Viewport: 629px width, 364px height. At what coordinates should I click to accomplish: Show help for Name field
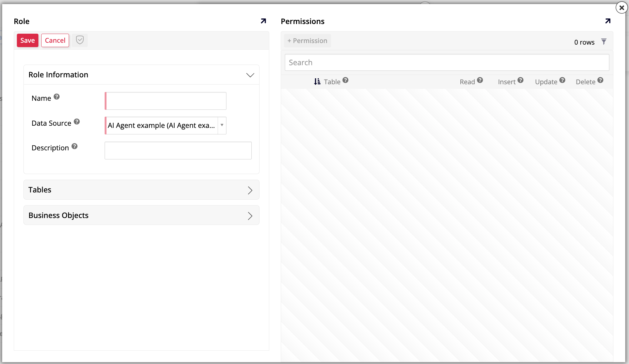57,97
